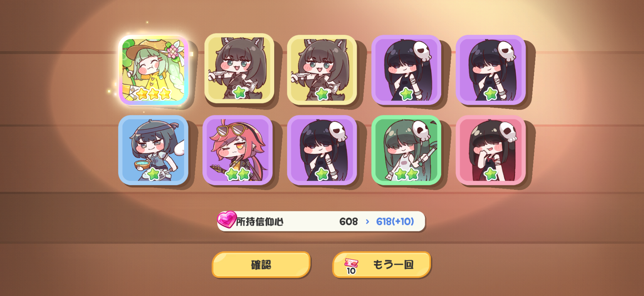Viewport: 644px width, 296px height.
Task: Click the blue 618(+10) updated value
Action: [395, 222]
